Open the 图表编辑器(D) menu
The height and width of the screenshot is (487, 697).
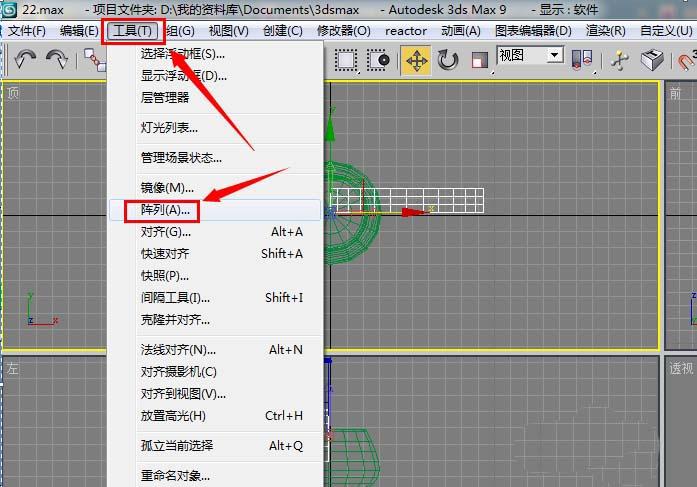[x=533, y=31]
